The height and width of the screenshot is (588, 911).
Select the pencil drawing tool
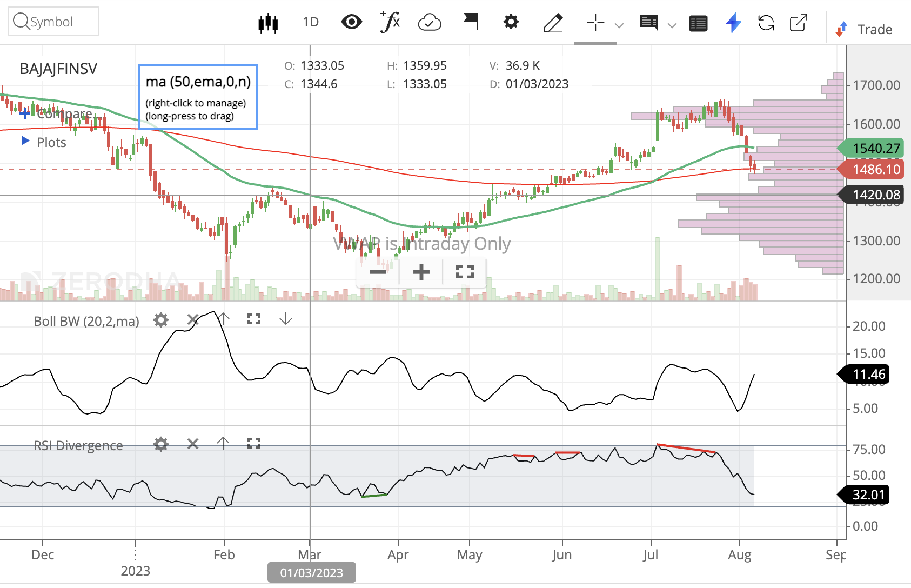pyautogui.click(x=553, y=23)
